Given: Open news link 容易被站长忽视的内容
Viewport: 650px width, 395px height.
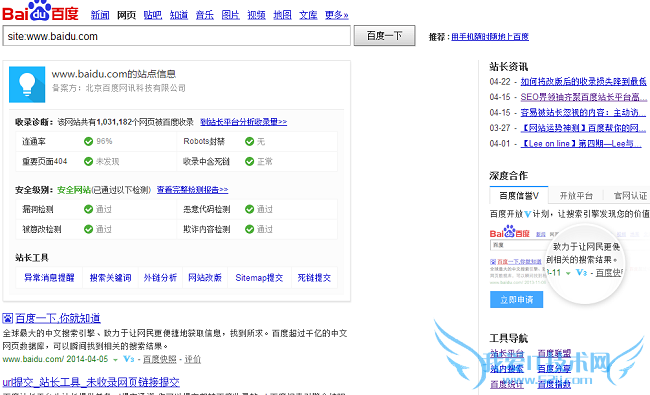Looking at the screenshot, I should pyautogui.click(x=583, y=113).
